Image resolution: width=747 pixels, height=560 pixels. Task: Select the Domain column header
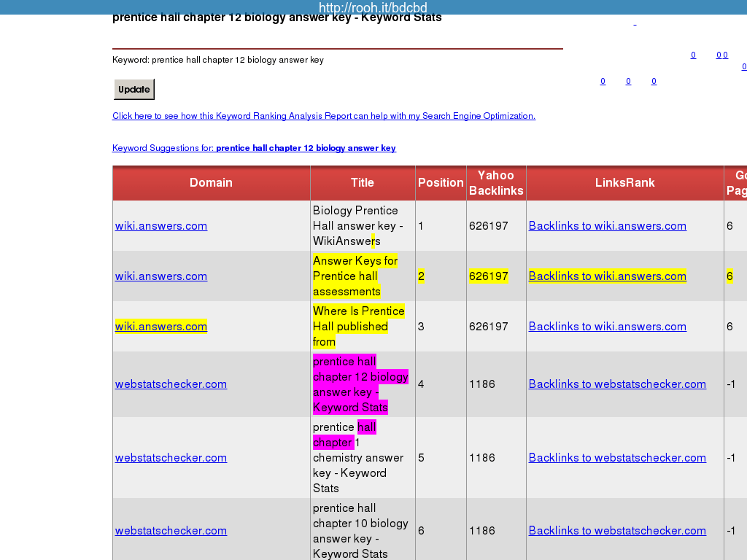click(x=211, y=183)
